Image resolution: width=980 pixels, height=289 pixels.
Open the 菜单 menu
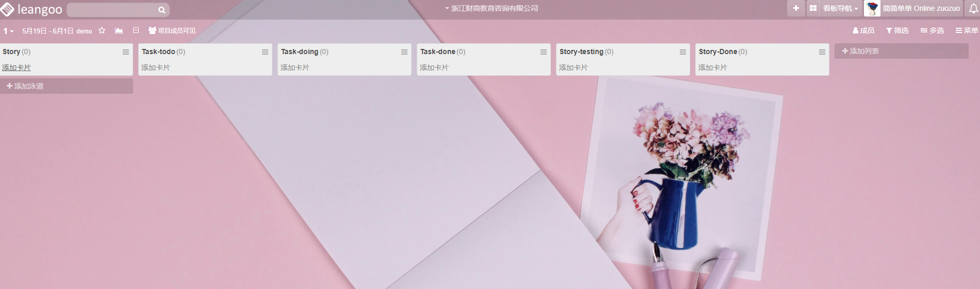[x=967, y=30]
